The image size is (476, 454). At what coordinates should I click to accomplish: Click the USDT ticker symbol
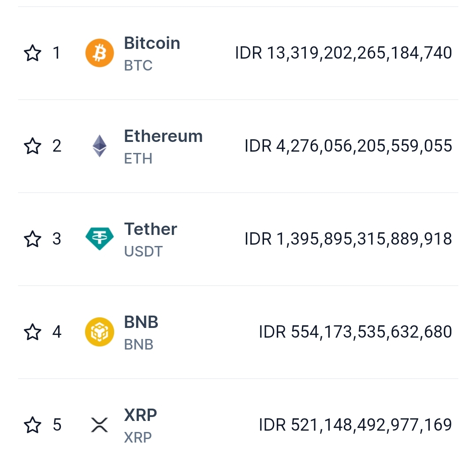143,252
